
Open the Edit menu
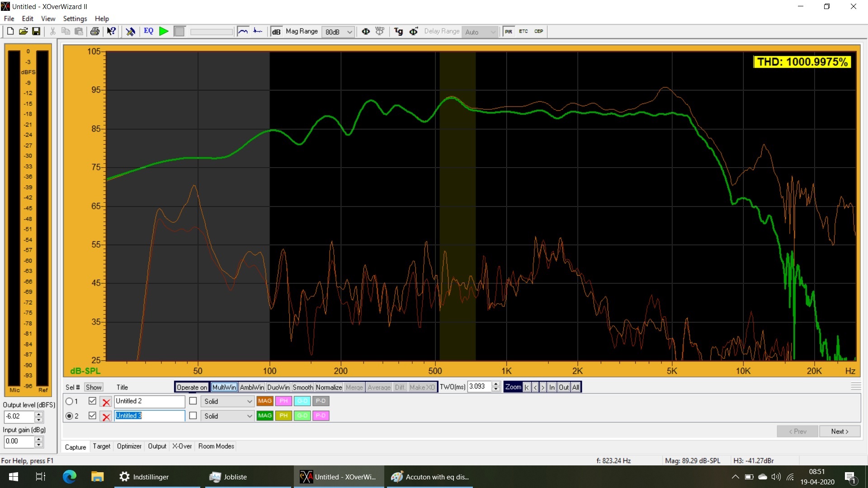(28, 19)
